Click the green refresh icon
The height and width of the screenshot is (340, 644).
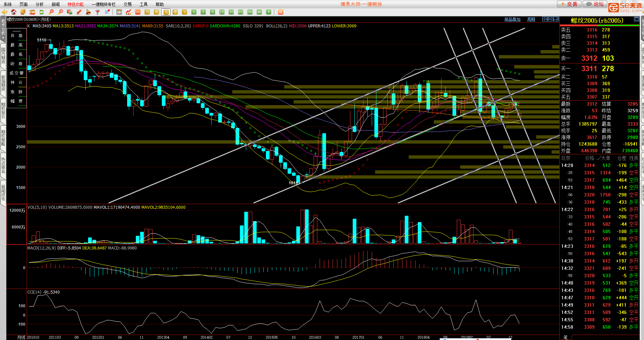click(x=42, y=12)
